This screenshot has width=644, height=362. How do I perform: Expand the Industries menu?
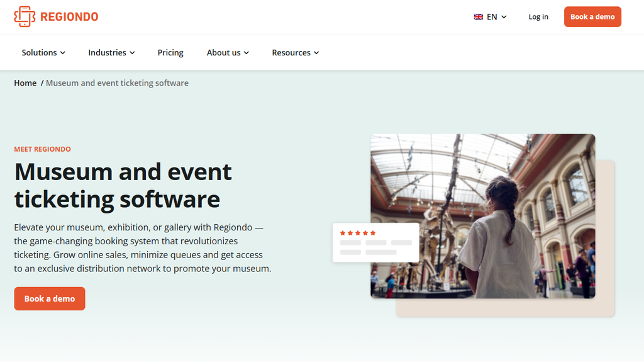click(x=111, y=53)
